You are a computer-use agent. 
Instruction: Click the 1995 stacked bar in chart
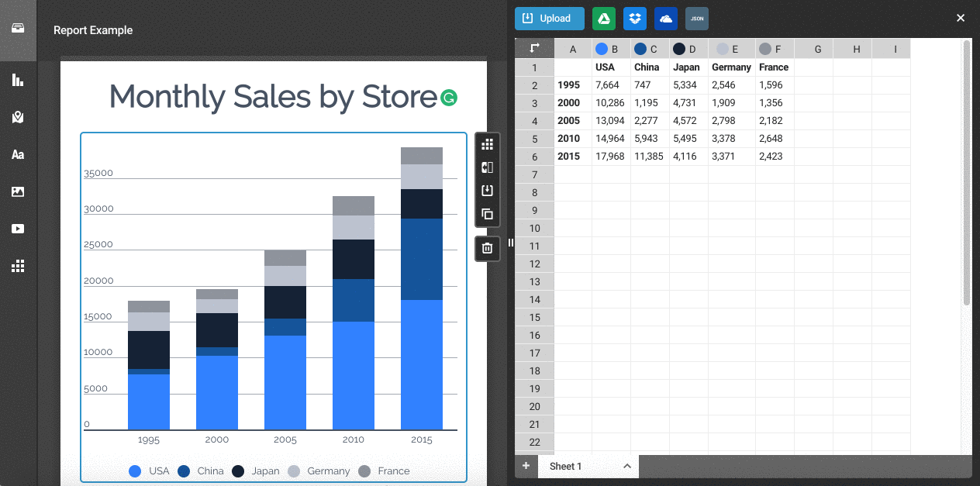pyautogui.click(x=149, y=365)
